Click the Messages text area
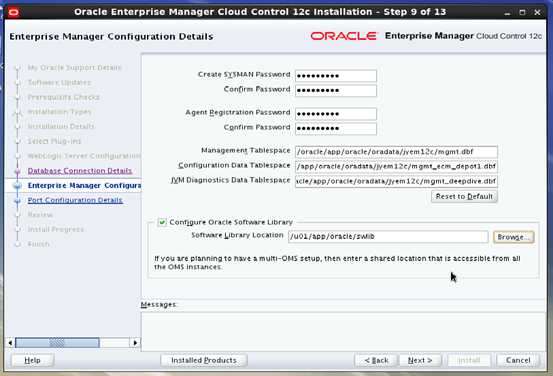This screenshot has width=553, height=376. click(x=343, y=332)
